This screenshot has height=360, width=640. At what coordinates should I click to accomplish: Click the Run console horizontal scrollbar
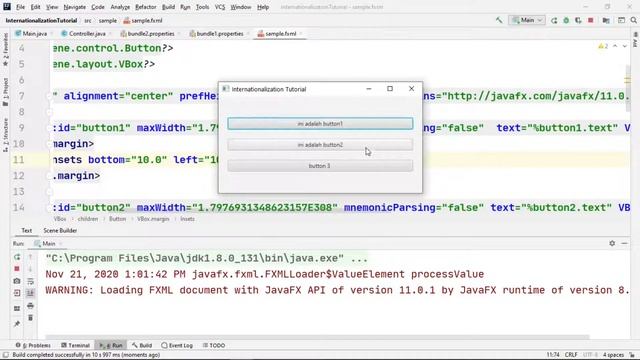click(317, 337)
